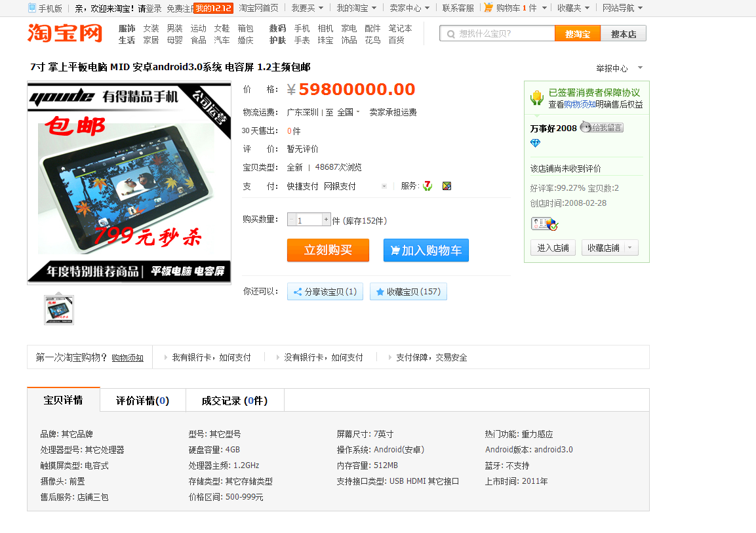Click the 立刻购买 buy now button
756x533 pixels.
328,250
